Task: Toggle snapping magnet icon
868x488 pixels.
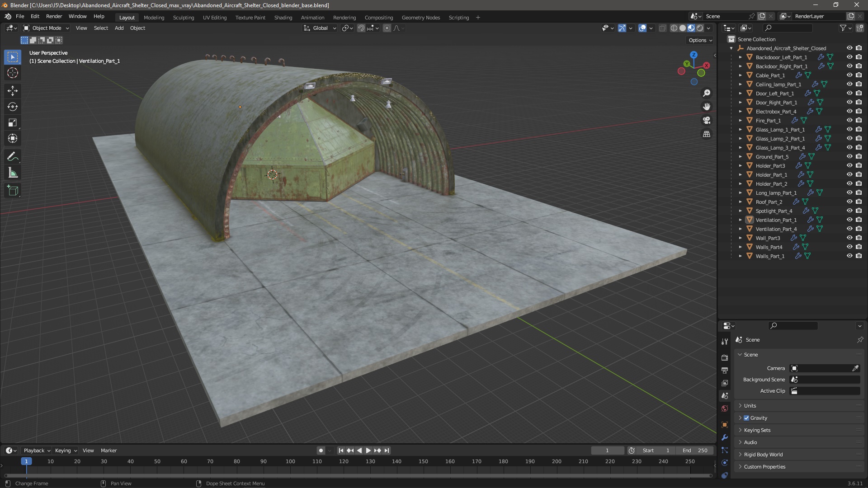Action: (361, 28)
